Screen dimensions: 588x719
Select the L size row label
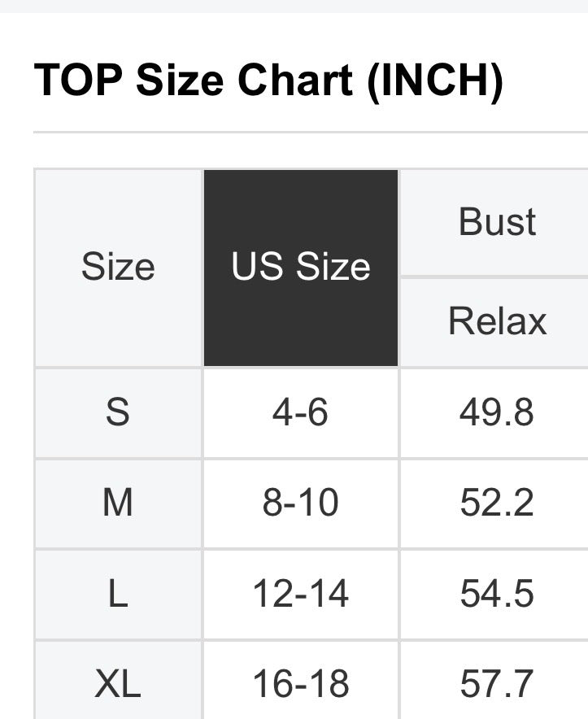click(x=118, y=594)
